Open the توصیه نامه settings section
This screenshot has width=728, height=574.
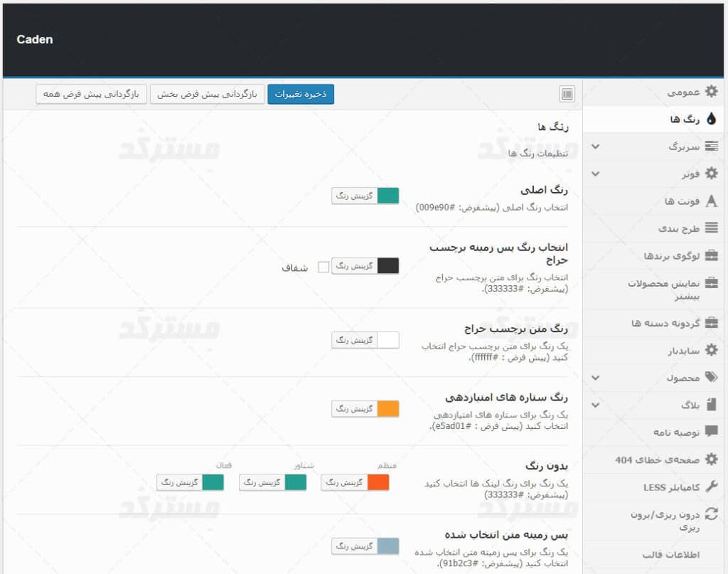[x=653, y=432]
